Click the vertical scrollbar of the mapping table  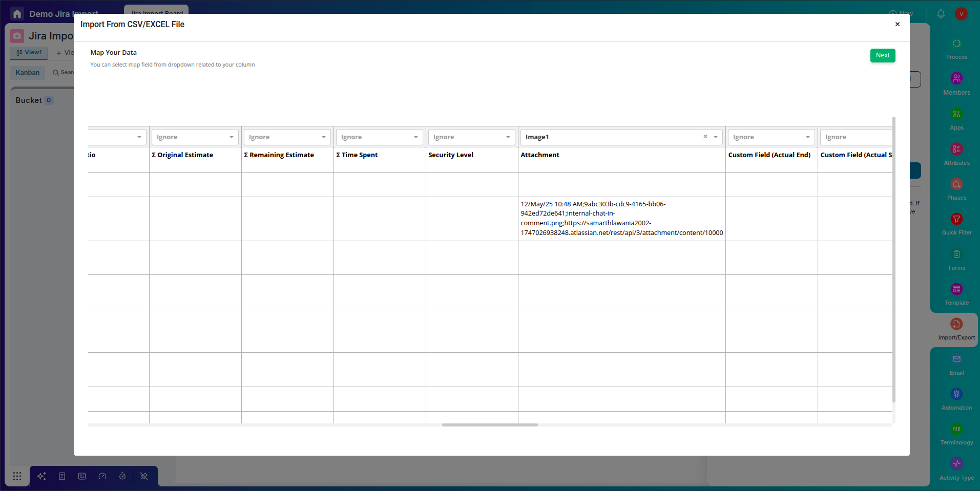[894, 259]
